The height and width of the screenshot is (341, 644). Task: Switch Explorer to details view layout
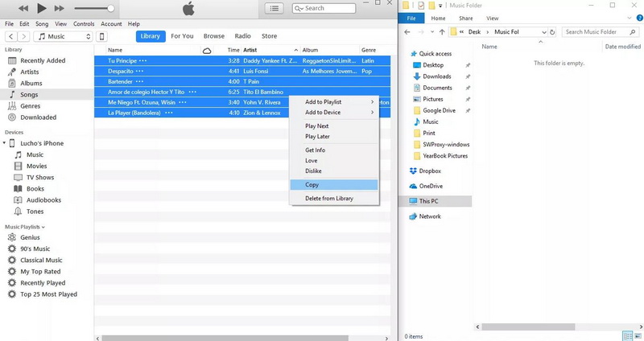point(626,335)
